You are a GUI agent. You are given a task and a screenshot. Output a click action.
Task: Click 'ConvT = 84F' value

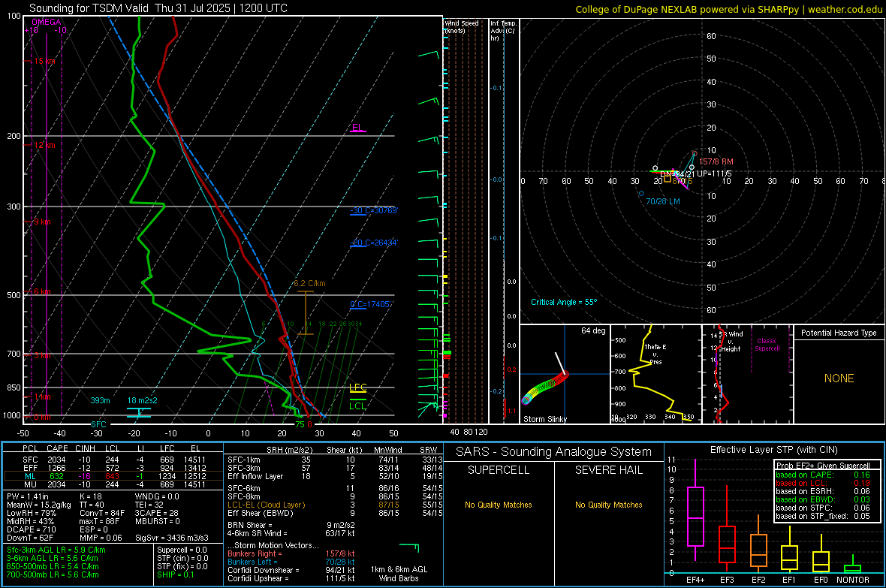tap(102, 514)
